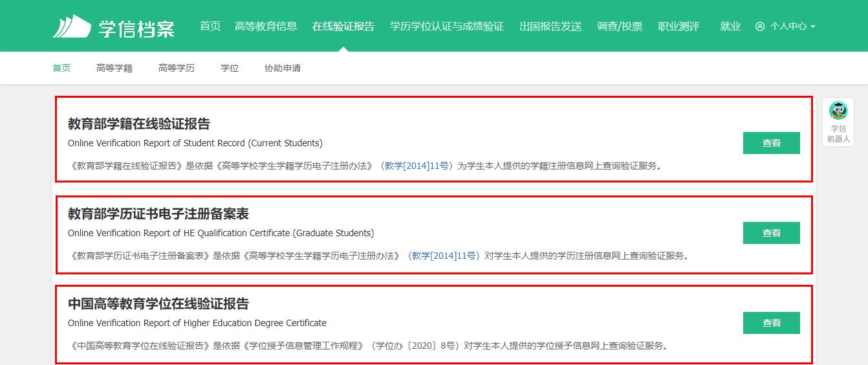
Task: Expand the 个人中心 dropdown arrow
Action: click(813, 27)
